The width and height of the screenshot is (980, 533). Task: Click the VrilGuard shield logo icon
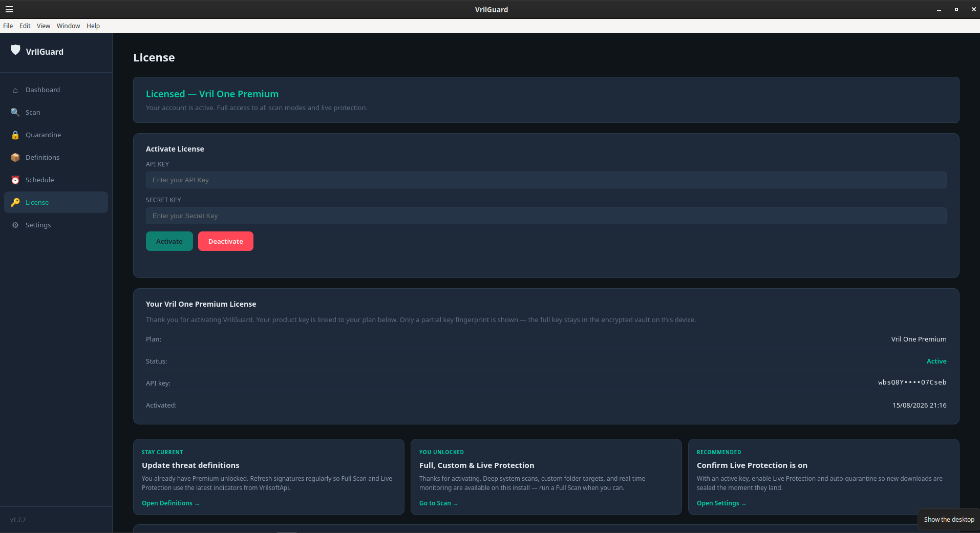(15, 50)
